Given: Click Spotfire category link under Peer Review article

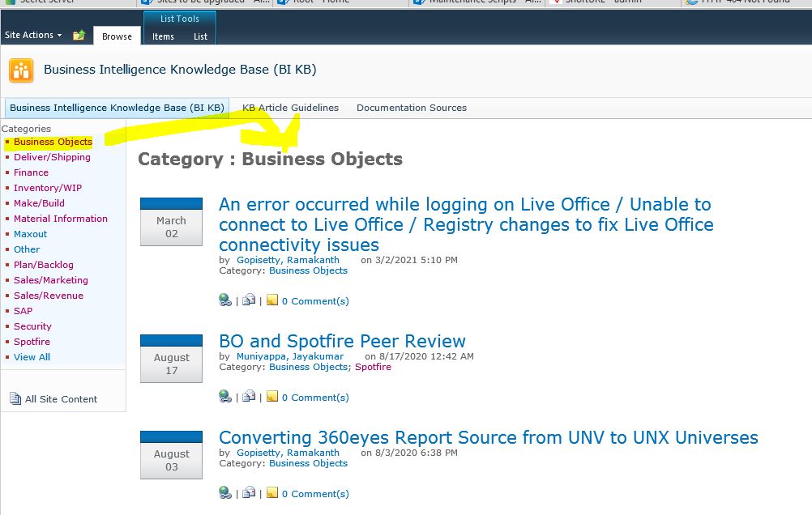Looking at the screenshot, I should [373, 367].
